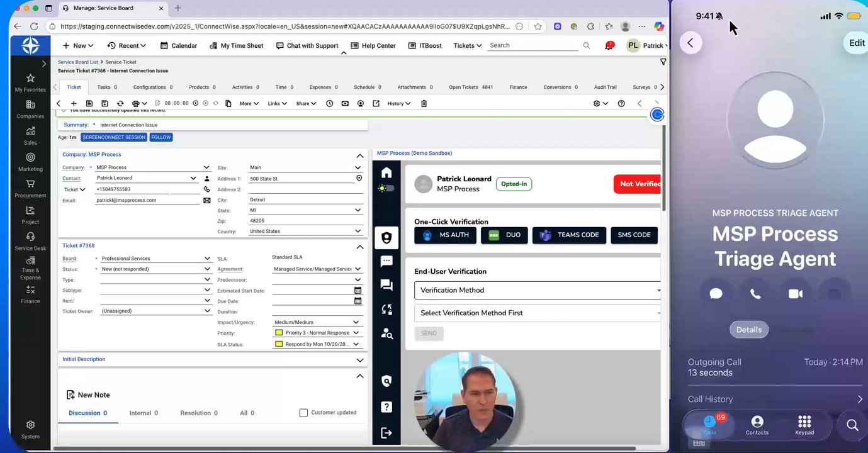This screenshot has width=868, height=453.
Task: Open the Ticket Owner dropdown
Action: (155, 311)
